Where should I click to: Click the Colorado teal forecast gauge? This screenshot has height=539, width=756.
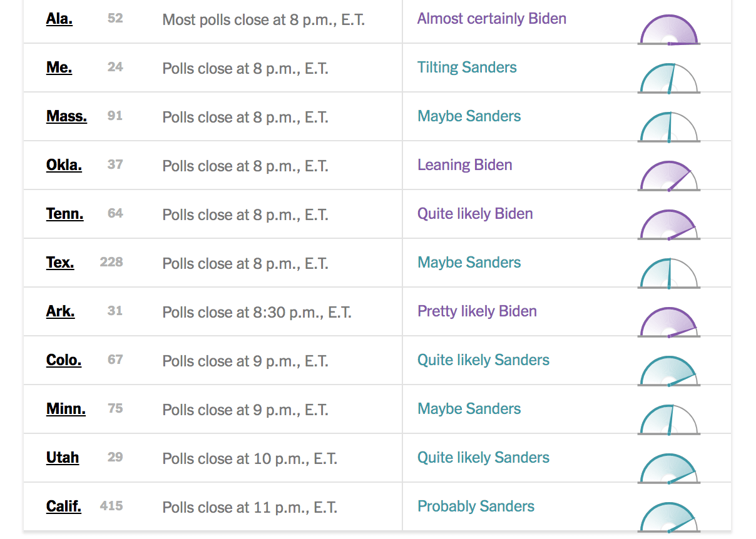(668, 372)
